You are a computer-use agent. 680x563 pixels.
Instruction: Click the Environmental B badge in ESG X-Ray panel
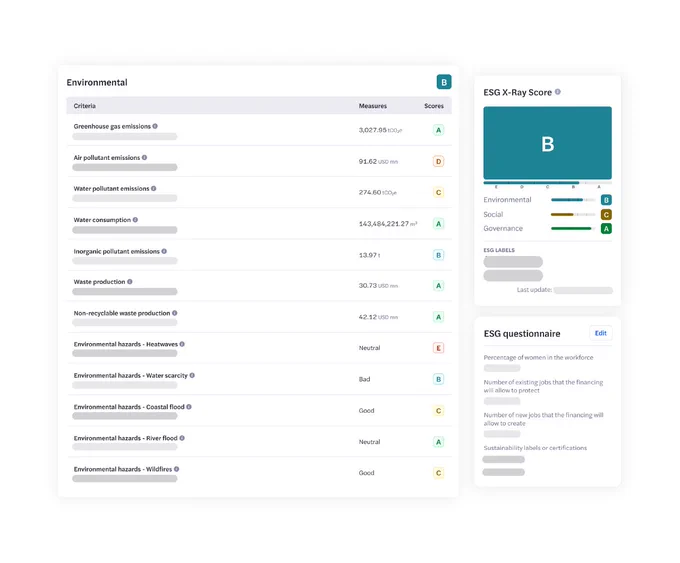click(x=606, y=200)
